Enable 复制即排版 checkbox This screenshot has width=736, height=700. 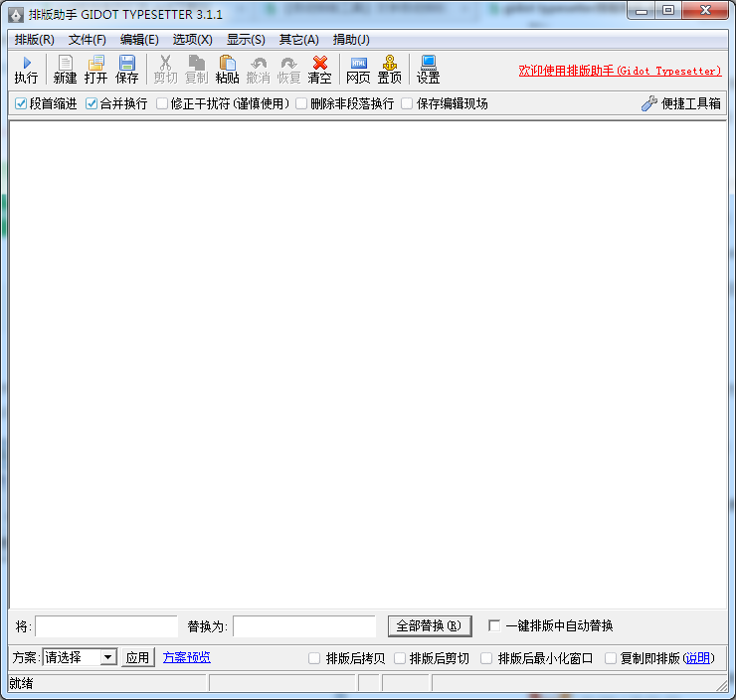click(x=611, y=658)
